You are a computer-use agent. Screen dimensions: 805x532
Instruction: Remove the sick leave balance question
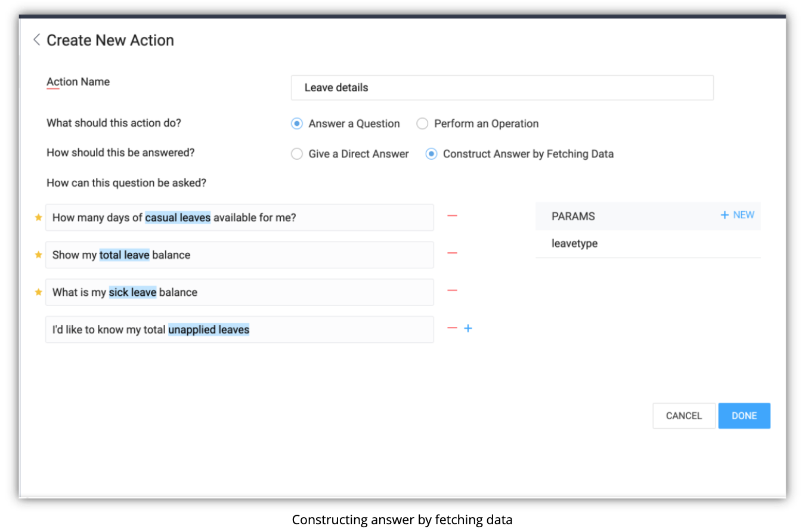(x=452, y=290)
